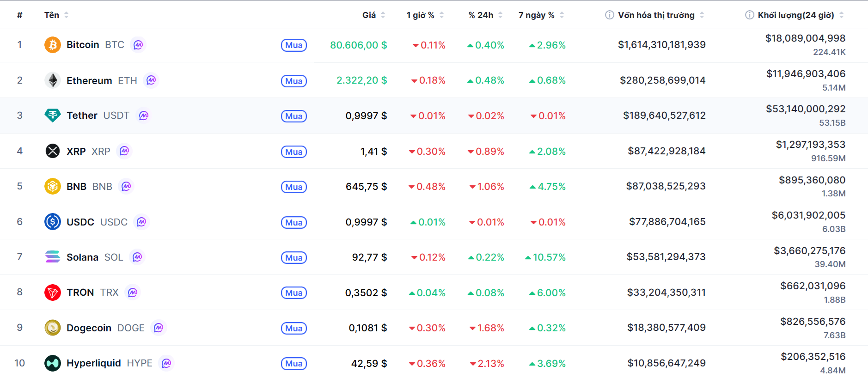Image resolution: width=868 pixels, height=378 pixels.
Task: Sort by % 24h column
Action: pos(486,15)
